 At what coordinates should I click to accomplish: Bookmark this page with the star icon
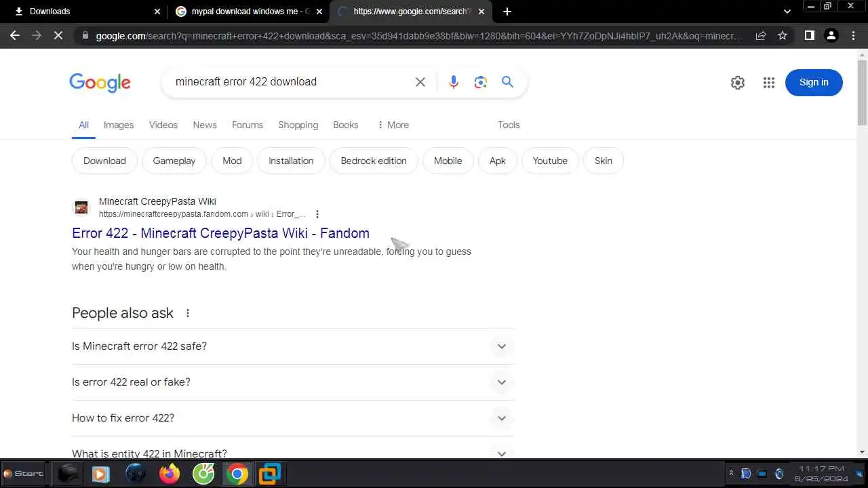(x=783, y=35)
